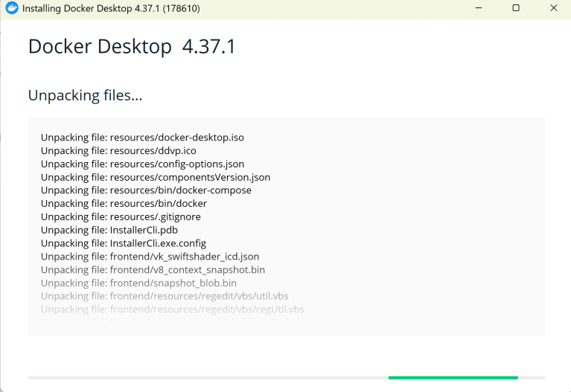Select log line ending in resources/bin/docker
Screen dimensions: 571x392
124,204
